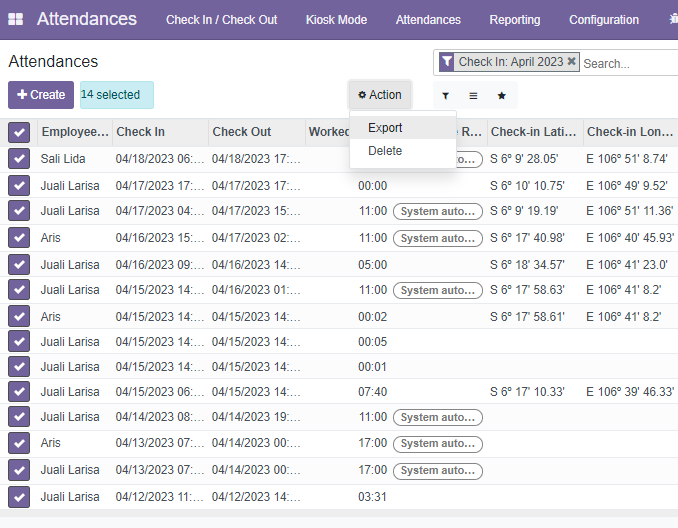Click System auto tag on 04/17/2023 04: row

(438, 211)
